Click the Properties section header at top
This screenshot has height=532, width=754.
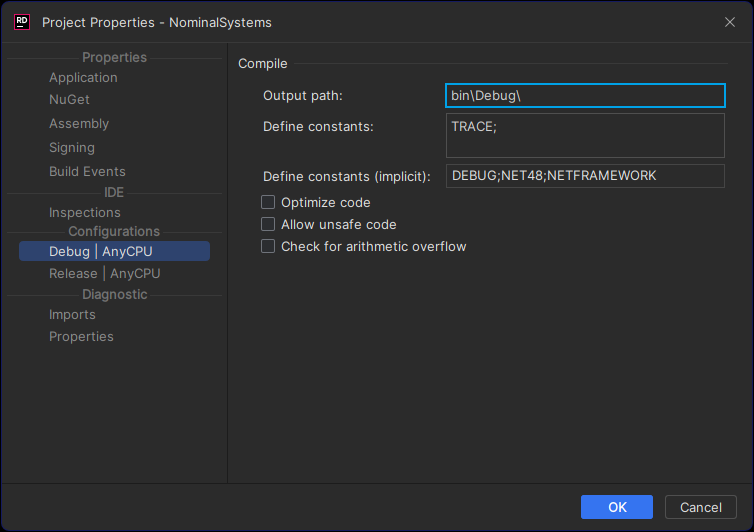(x=114, y=57)
